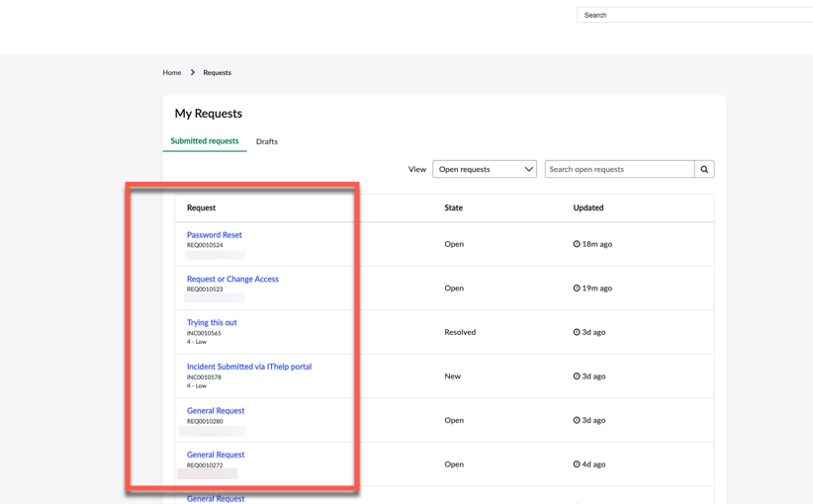
Task: Click the clock icon beside 18m ago
Action: [x=577, y=244]
